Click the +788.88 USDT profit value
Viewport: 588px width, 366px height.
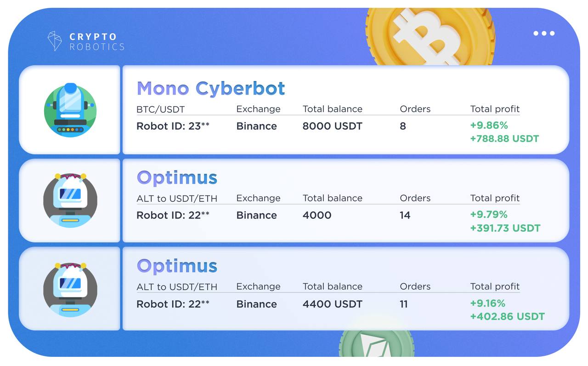coord(504,138)
